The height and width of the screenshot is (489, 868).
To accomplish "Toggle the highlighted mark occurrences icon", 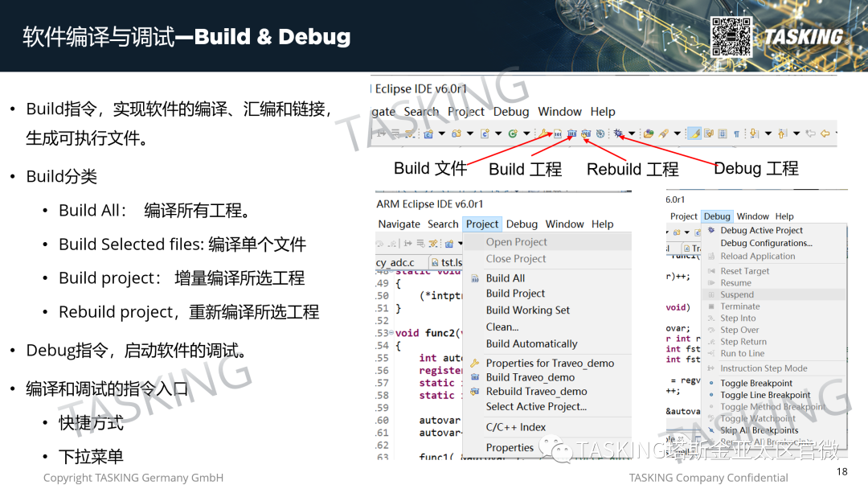I will (x=694, y=134).
